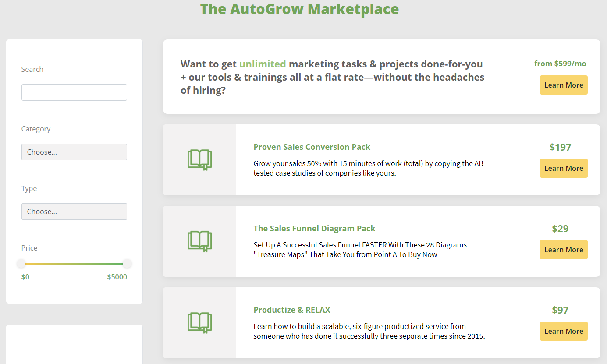Image resolution: width=607 pixels, height=364 pixels.
Task: Open the Productize & RELAX title link
Action: pyautogui.click(x=292, y=310)
